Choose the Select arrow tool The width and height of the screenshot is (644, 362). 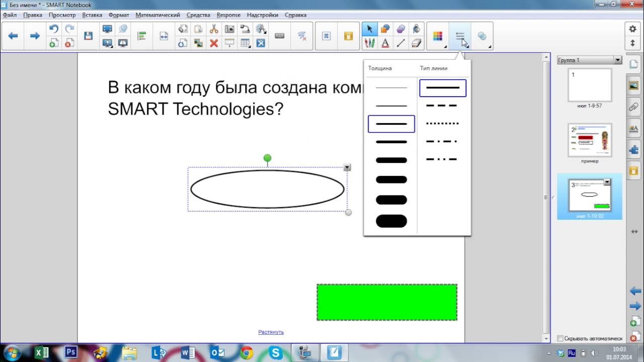click(369, 29)
